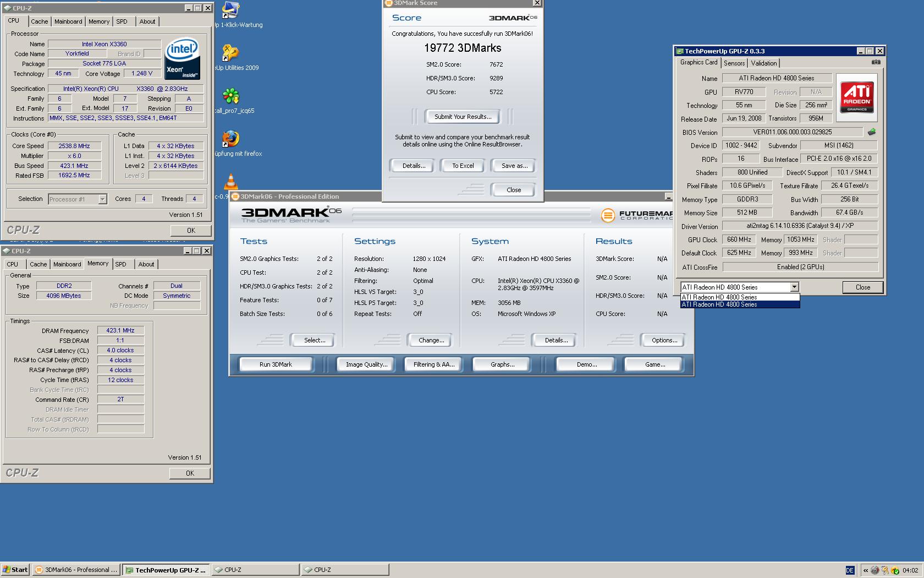Open the Start menu

click(x=15, y=570)
